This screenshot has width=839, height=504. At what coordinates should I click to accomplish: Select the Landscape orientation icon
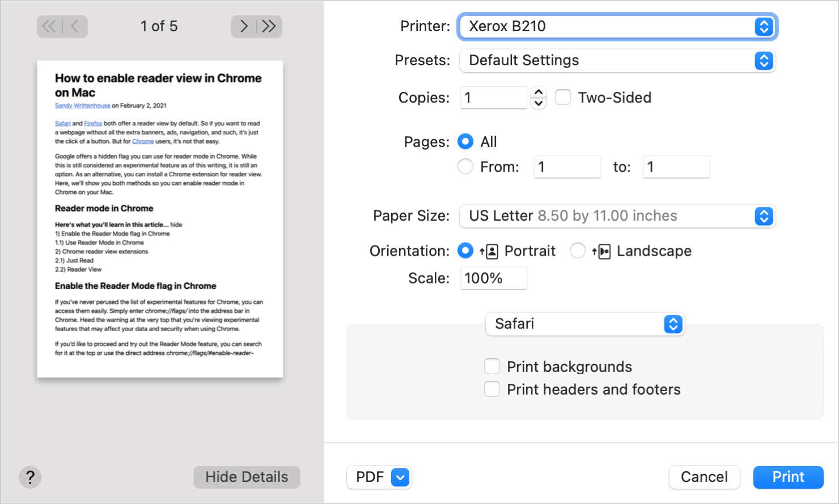(x=602, y=250)
